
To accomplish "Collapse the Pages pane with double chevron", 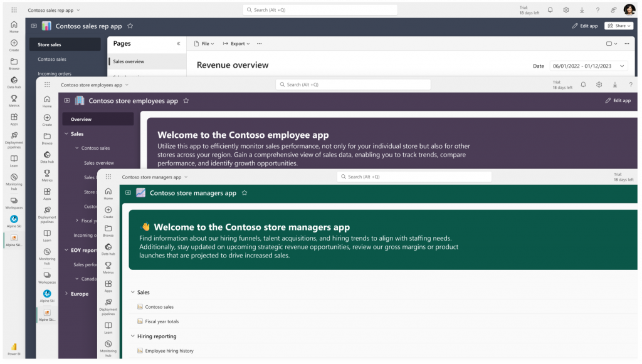I will point(178,44).
